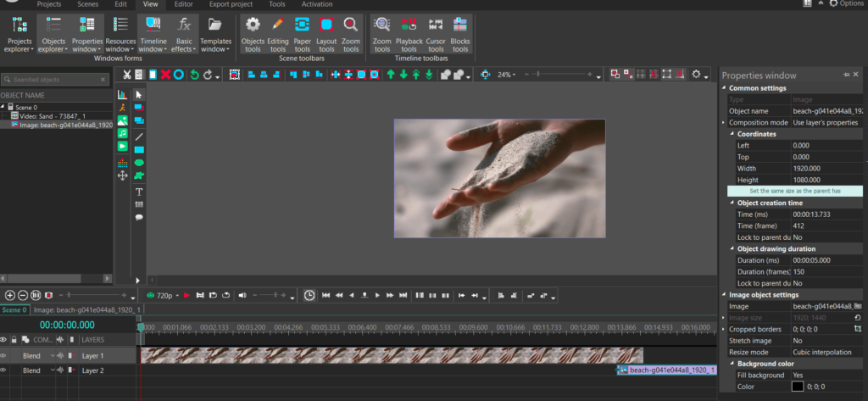
Task: Open Projects explorer window form
Action: click(19, 35)
